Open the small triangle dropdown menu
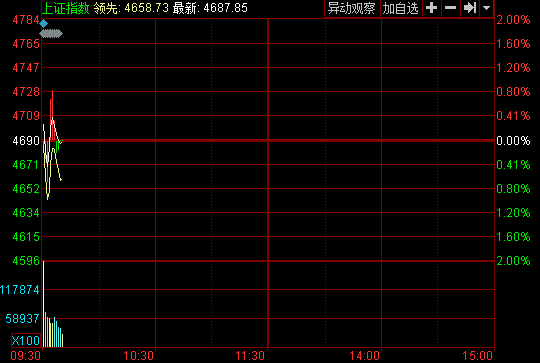The height and width of the screenshot is (363, 540). point(486,8)
